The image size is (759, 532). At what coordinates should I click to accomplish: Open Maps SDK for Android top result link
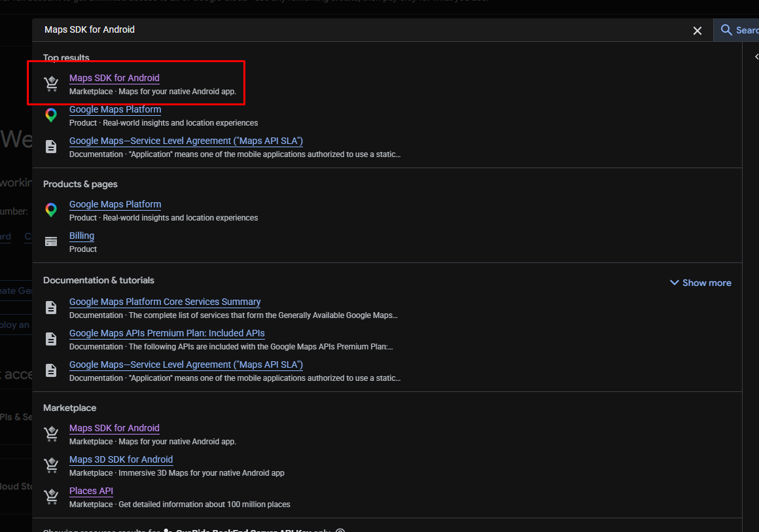point(115,78)
